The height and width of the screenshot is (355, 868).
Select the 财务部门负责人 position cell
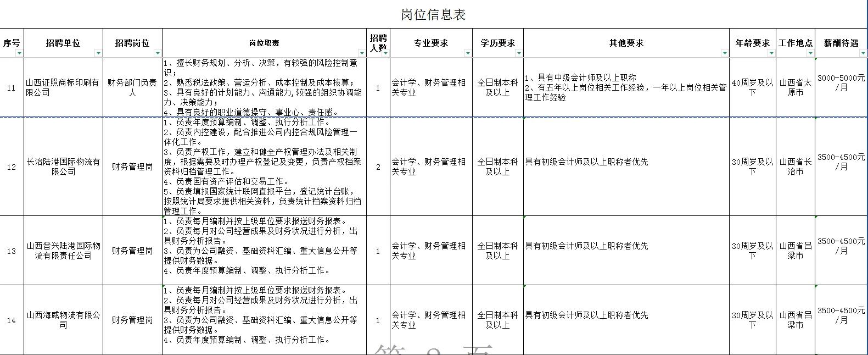133,87
